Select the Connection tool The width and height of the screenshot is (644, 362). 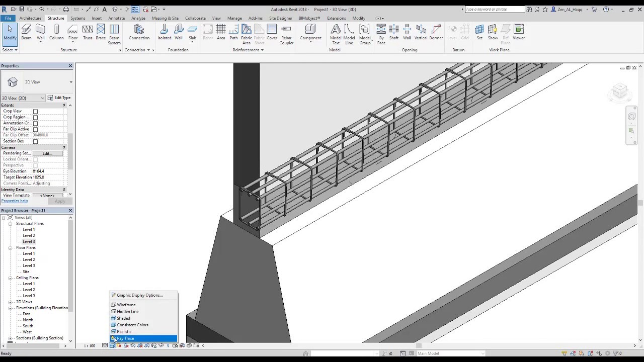[x=139, y=33]
